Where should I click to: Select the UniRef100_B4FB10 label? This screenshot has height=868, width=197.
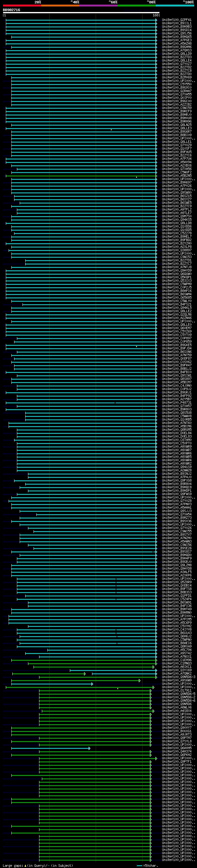(x=177, y=372)
